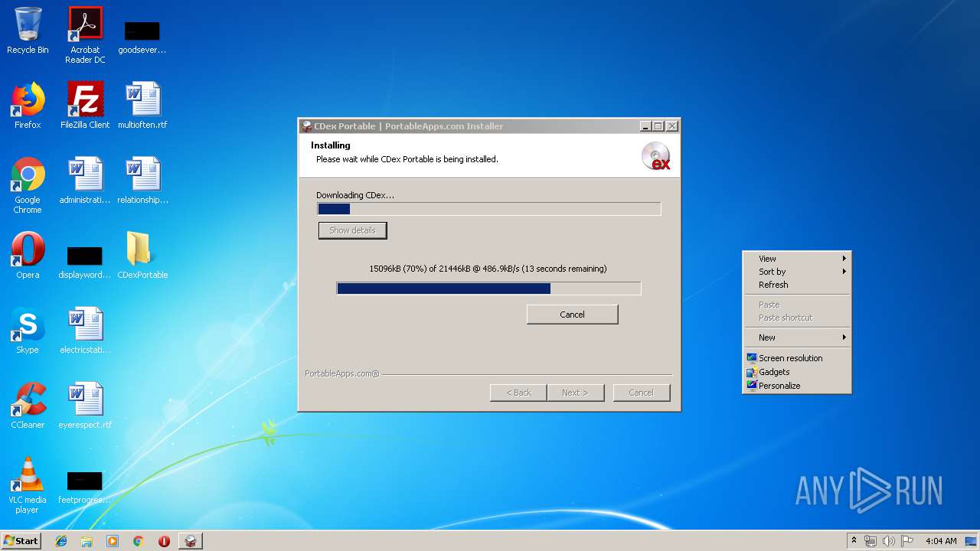The height and width of the screenshot is (551, 980).
Task: Select the CDexPortable folder icon
Action: tap(142, 256)
